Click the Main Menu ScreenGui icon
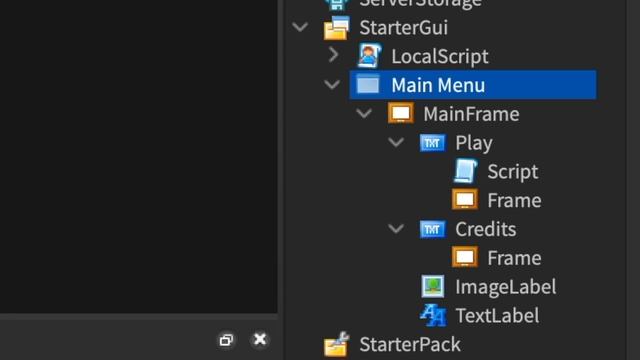 coord(368,84)
